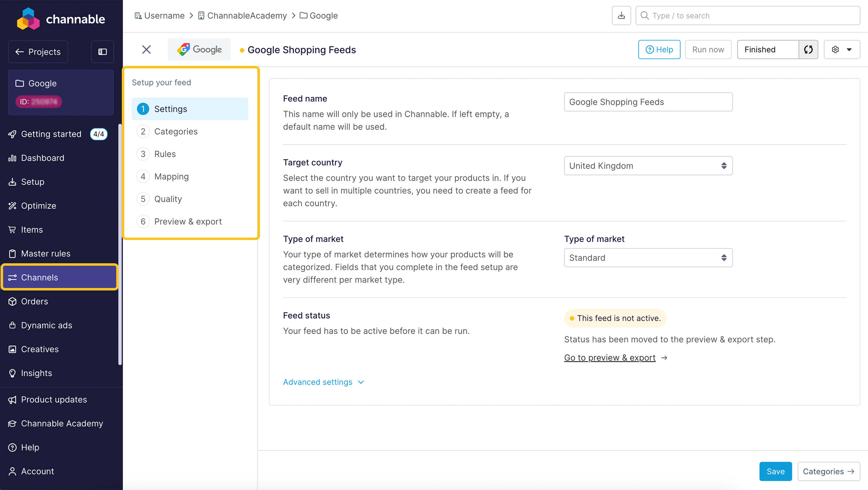
Task: Open step 6 Preview & export
Action: (188, 221)
